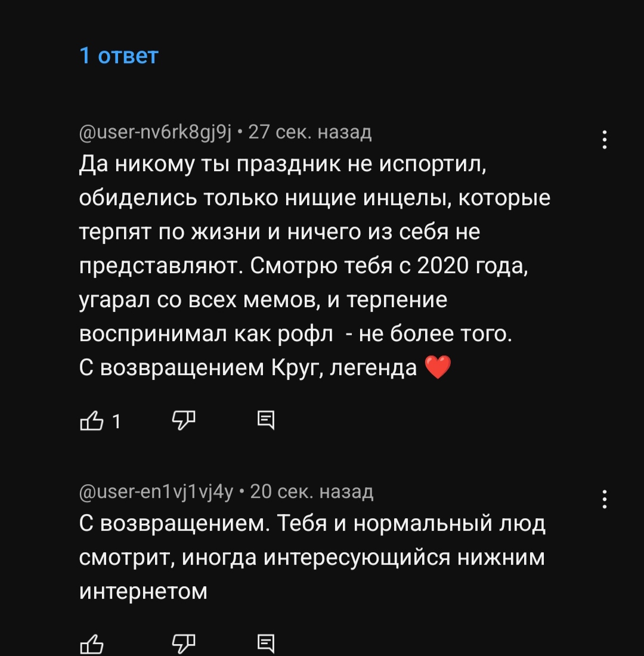This screenshot has height=656, width=644.
Task: Like the comment by user-nv6rk8gj9j
Action: [91, 422]
